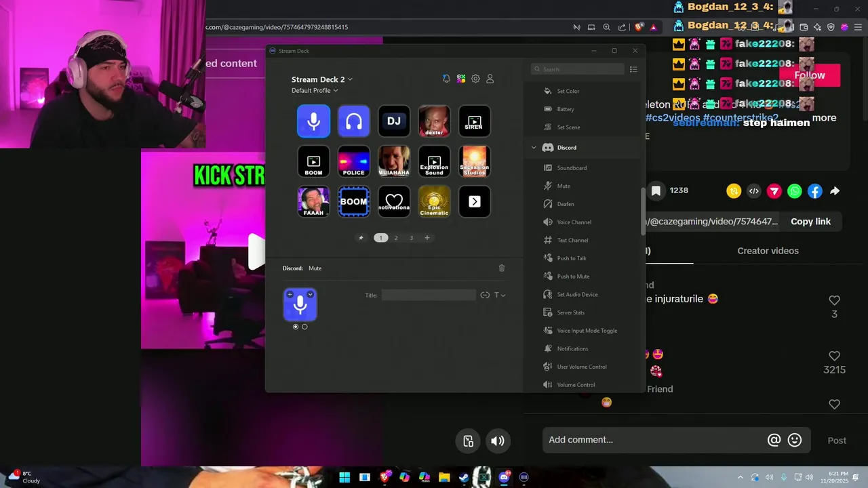This screenshot has width=868, height=488.
Task: Switch to the Creator videos tab
Action: (768, 251)
